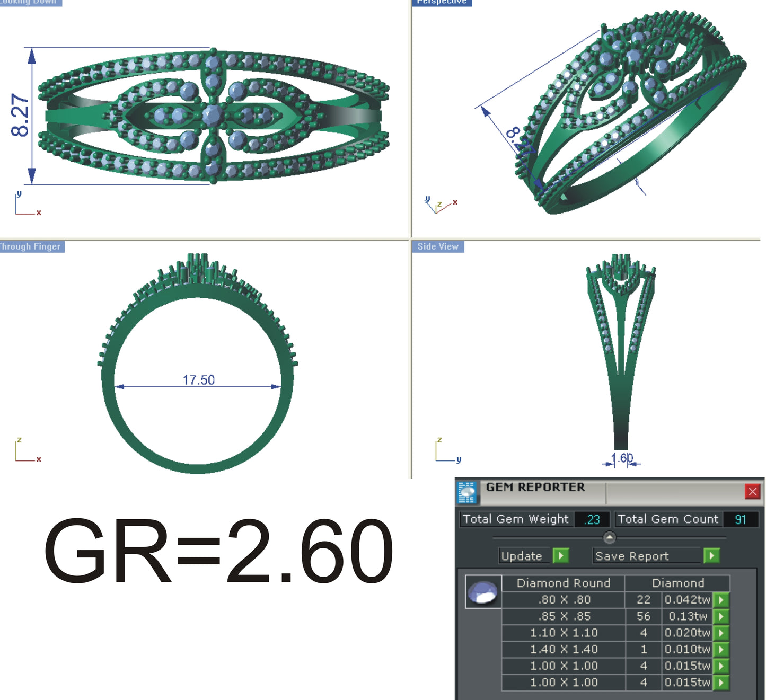
Task: Click green arrow on .85 X .85 row
Action: click(x=721, y=616)
